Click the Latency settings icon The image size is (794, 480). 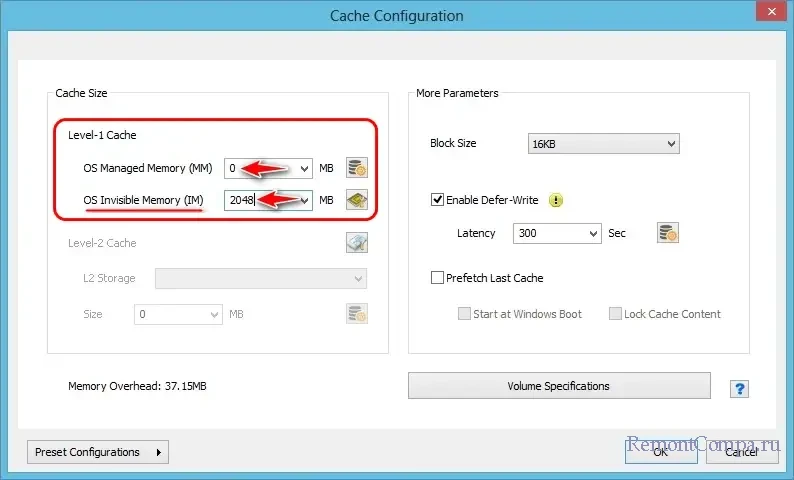click(668, 233)
